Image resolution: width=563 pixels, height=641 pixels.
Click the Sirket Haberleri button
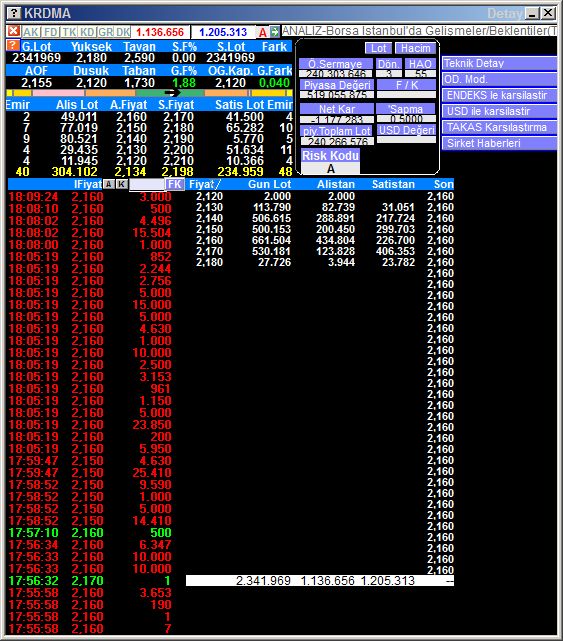point(499,143)
